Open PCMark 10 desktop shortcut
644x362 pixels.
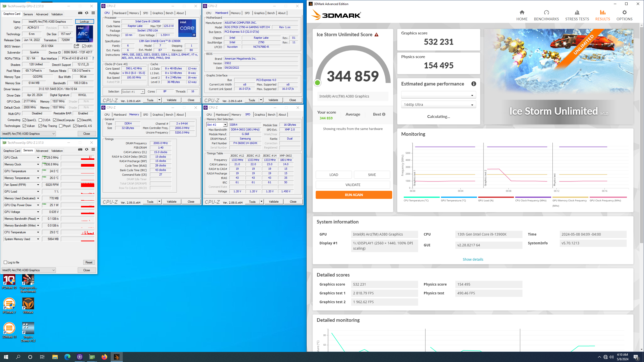point(9,282)
